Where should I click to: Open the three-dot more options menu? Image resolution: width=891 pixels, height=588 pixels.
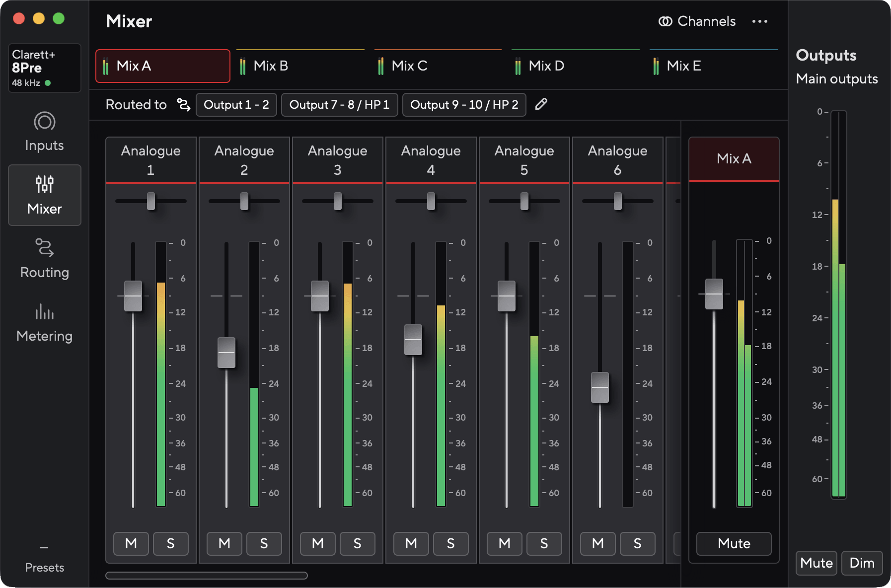[759, 21]
